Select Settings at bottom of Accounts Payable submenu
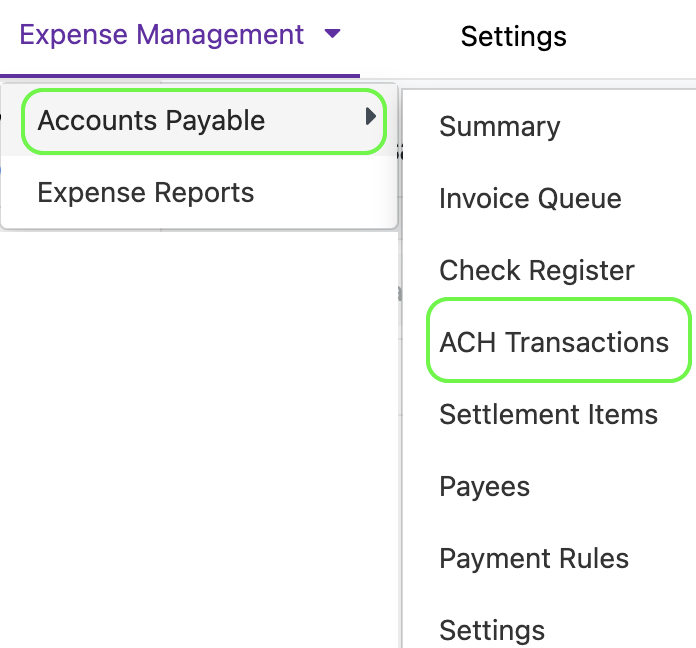The width and height of the screenshot is (696, 648). pos(492,631)
